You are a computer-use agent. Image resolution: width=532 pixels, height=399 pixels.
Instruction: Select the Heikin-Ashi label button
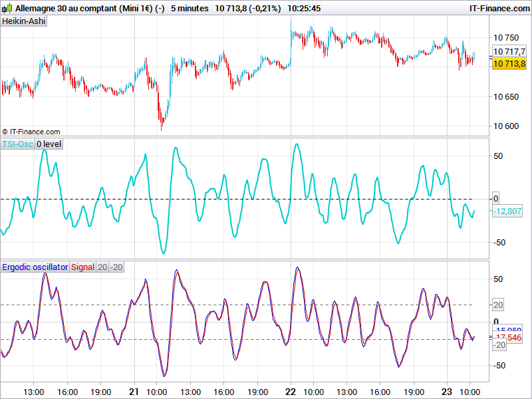click(x=24, y=21)
